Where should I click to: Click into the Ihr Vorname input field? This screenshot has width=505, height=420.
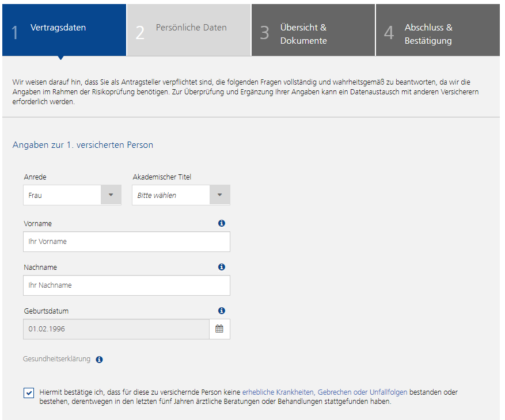point(127,242)
